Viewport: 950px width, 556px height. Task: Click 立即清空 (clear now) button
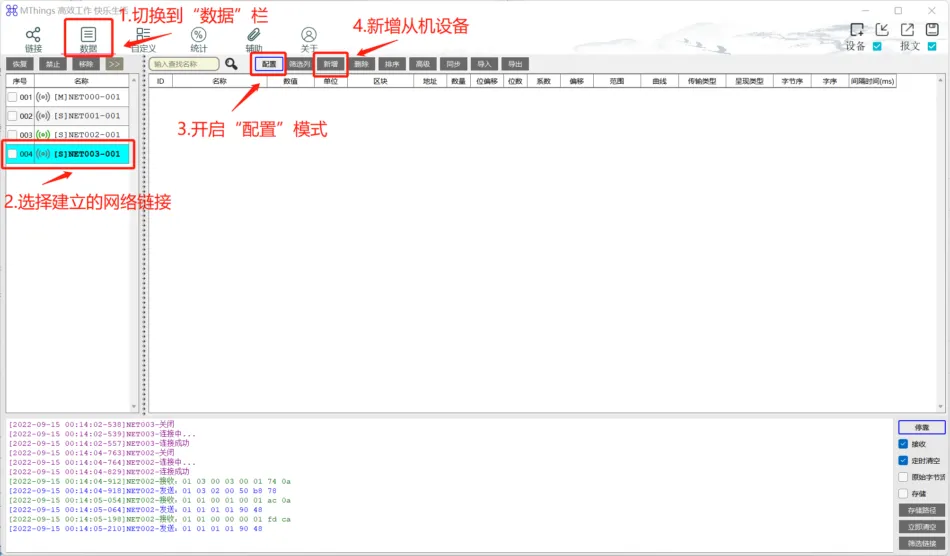pyautogui.click(x=922, y=527)
